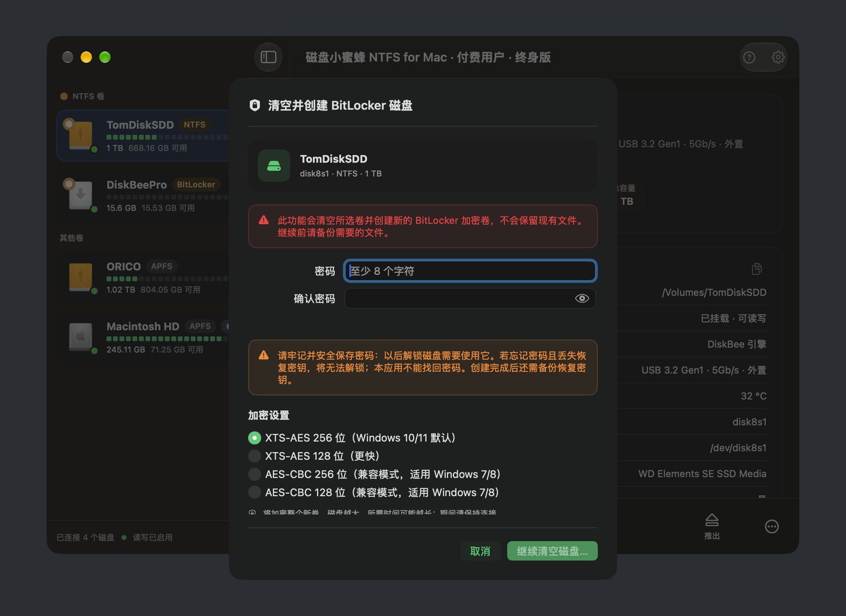Click the /Volumes/TomDiskSDD path text

pyautogui.click(x=714, y=292)
